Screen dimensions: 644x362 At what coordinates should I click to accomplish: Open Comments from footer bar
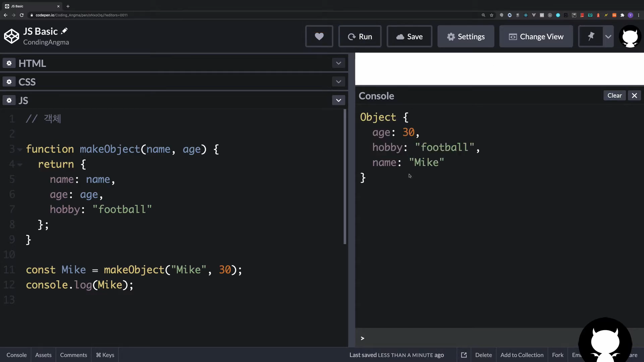pyautogui.click(x=73, y=355)
